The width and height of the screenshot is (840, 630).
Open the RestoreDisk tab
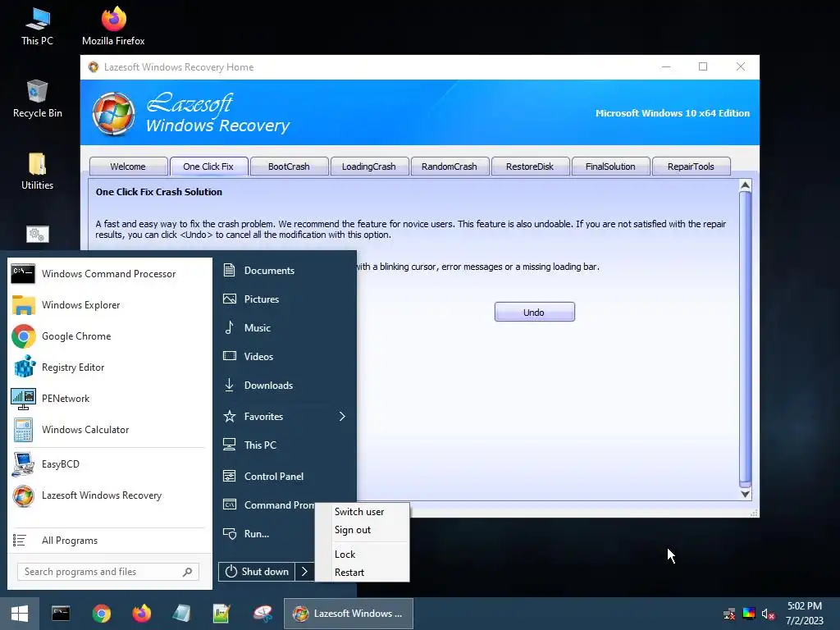coord(530,167)
